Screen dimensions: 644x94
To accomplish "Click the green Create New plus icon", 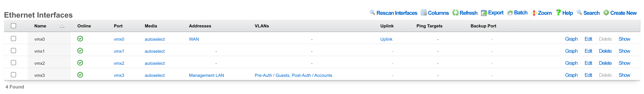I will coord(606,13).
